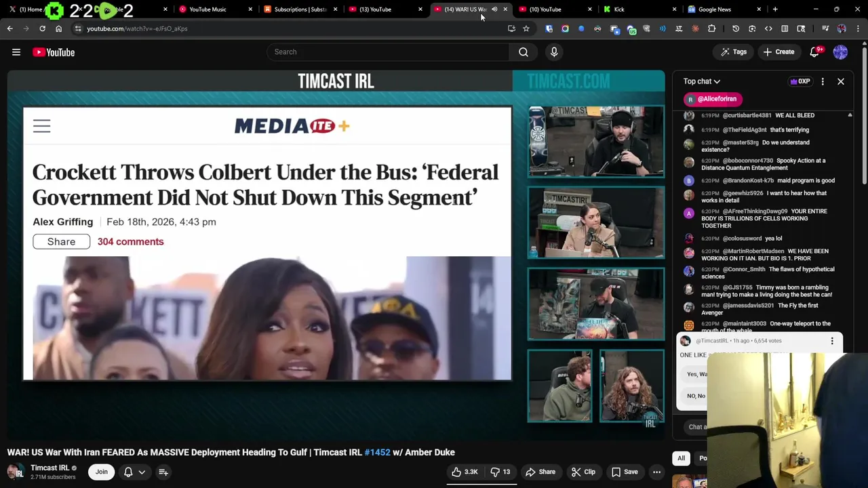Switch to the Subscriptions Substack tab
Viewport: 868px width, 488px height.
(x=300, y=9)
